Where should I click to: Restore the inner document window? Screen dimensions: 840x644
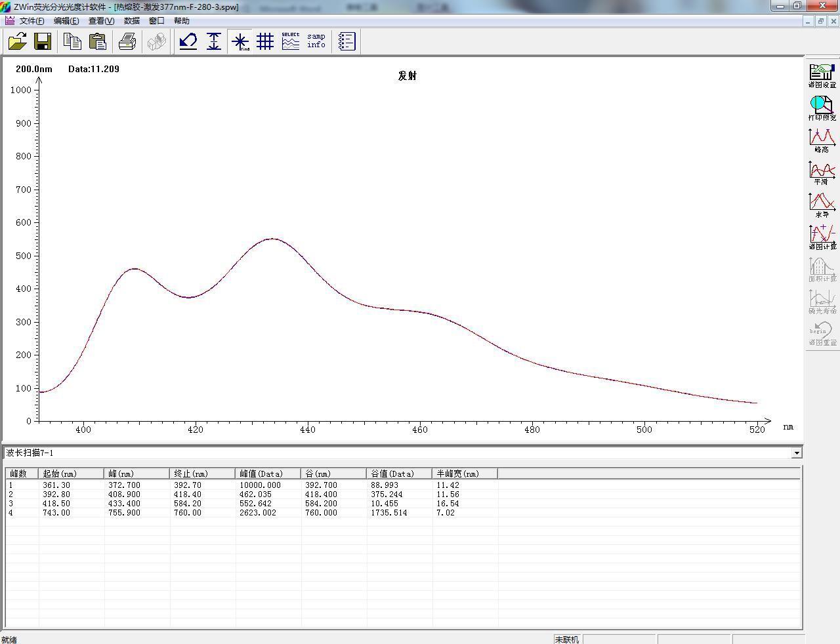[820, 21]
